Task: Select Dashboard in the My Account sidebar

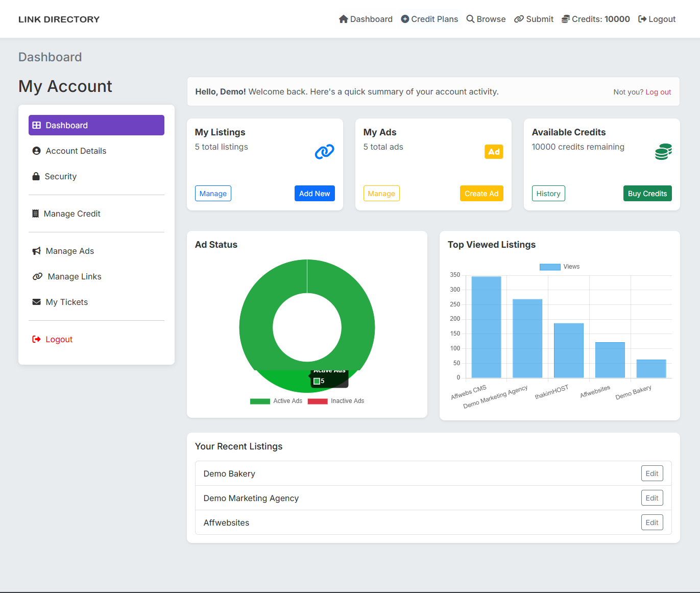Action: tap(96, 125)
